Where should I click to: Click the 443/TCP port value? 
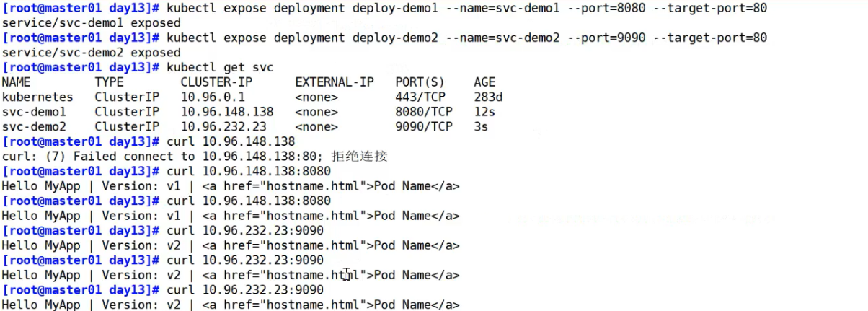tap(420, 97)
